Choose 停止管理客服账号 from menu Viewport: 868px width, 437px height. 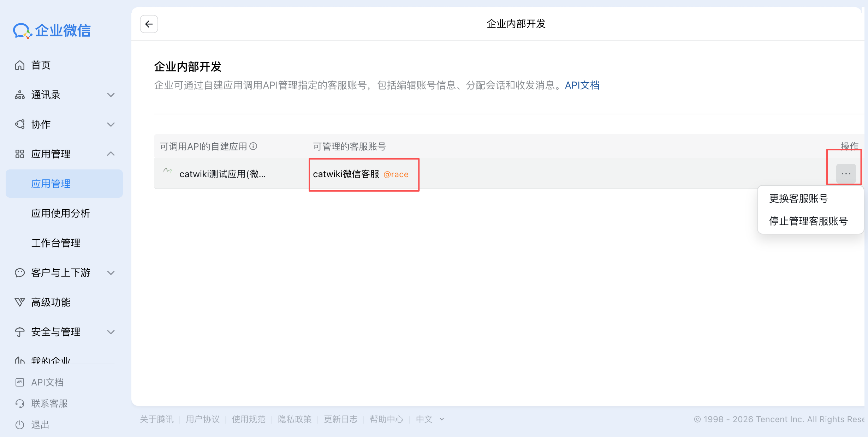click(x=808, y=221)
